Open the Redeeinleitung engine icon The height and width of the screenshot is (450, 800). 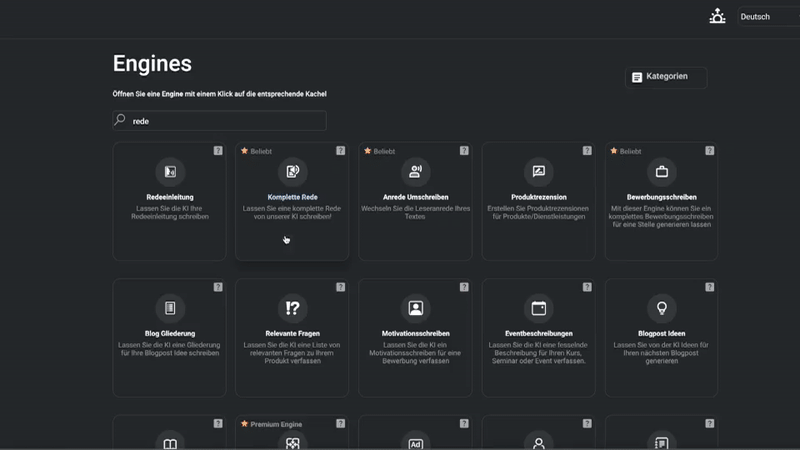click(170, 172)
